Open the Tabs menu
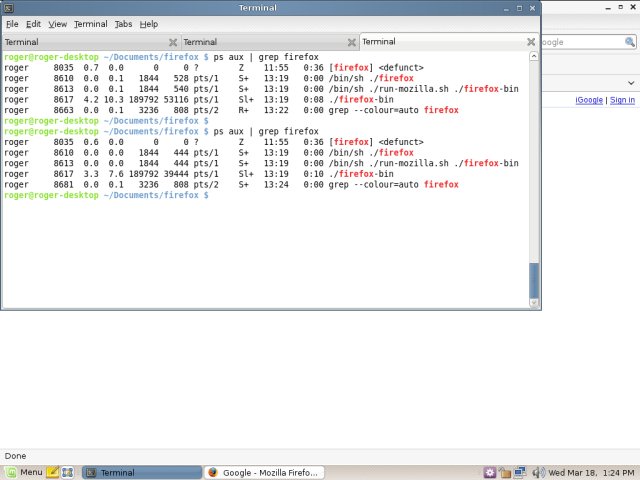The image size is (640, 480). pyautogui.click(x=123, y=23)
